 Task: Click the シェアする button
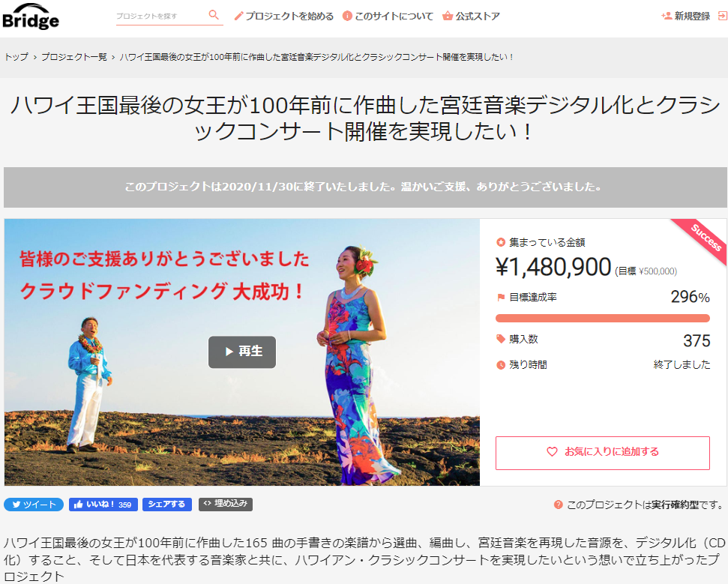click(167, 505)
